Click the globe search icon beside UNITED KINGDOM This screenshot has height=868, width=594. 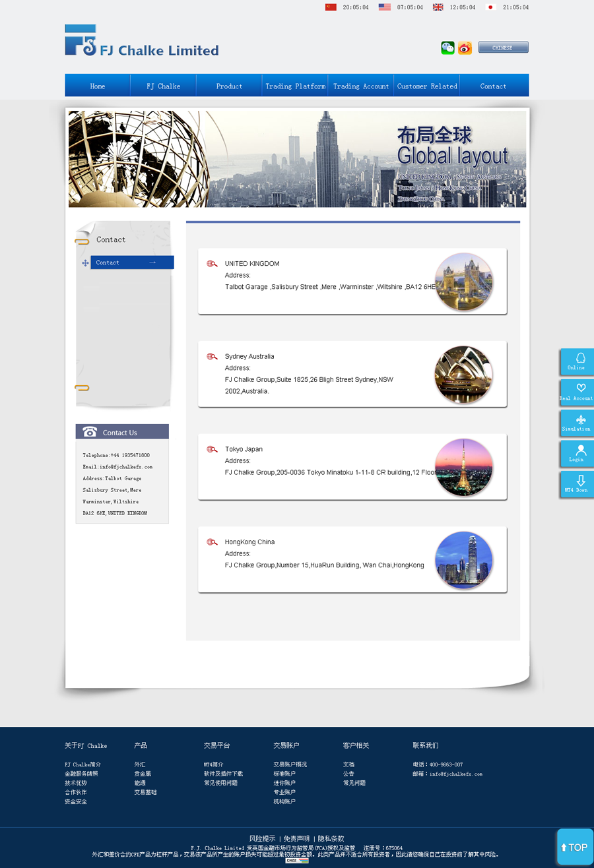pyautogui.click(x=212, y=264)
